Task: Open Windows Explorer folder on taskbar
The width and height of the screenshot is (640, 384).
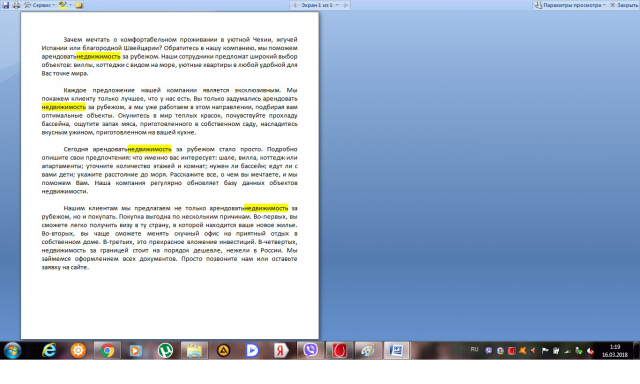Action: [194, 351]
